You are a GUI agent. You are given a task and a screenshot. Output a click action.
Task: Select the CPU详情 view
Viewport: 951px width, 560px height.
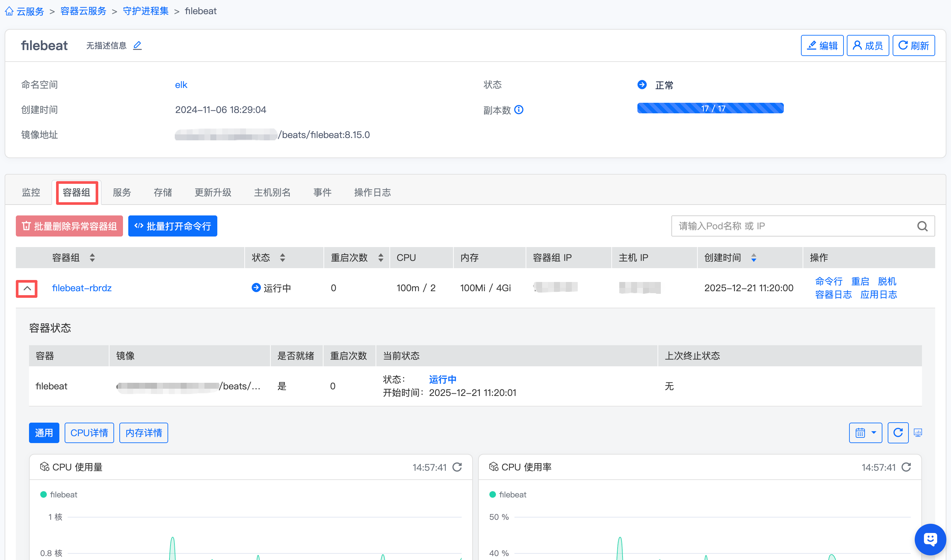[89, 433]
